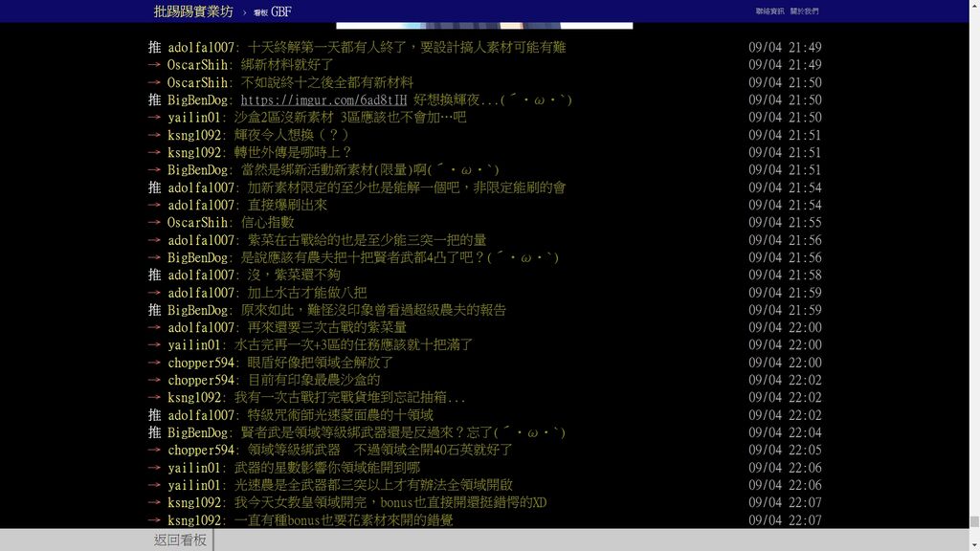Click comment '特級咒術師光速蒙面農的十領域'
The width and height of the screenshot is (980, 551).
tap(341, 415)
